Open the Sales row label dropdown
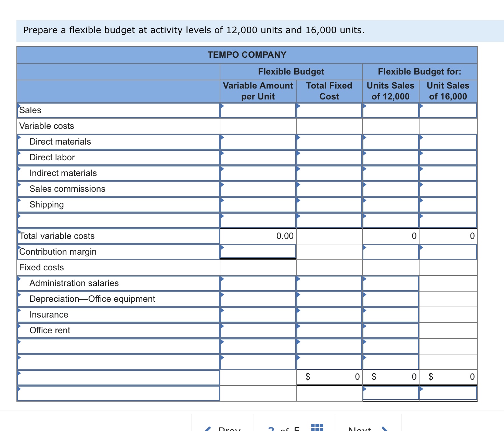 [x=118, y=110]
